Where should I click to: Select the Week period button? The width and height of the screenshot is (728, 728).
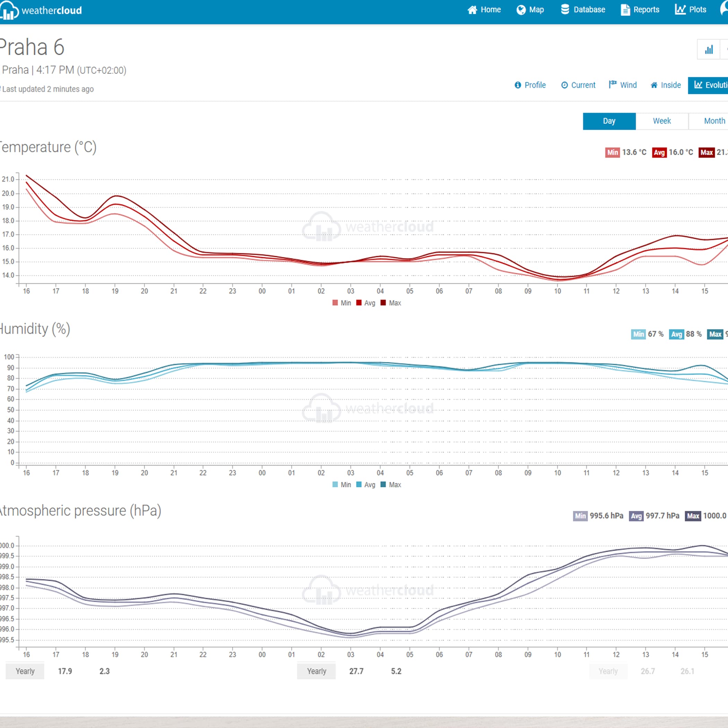(x=662, y=121)
